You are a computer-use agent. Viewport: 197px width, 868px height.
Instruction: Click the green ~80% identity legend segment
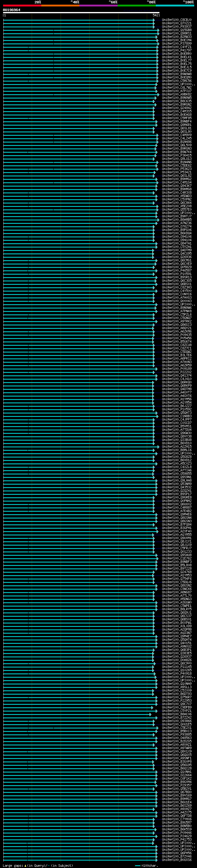point(137,6)
